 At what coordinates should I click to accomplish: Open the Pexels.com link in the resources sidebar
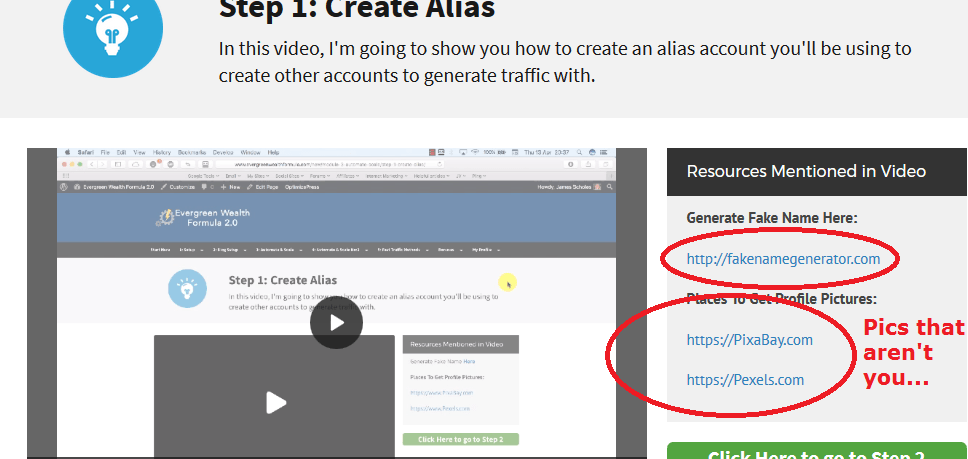[x=745, y=379]
